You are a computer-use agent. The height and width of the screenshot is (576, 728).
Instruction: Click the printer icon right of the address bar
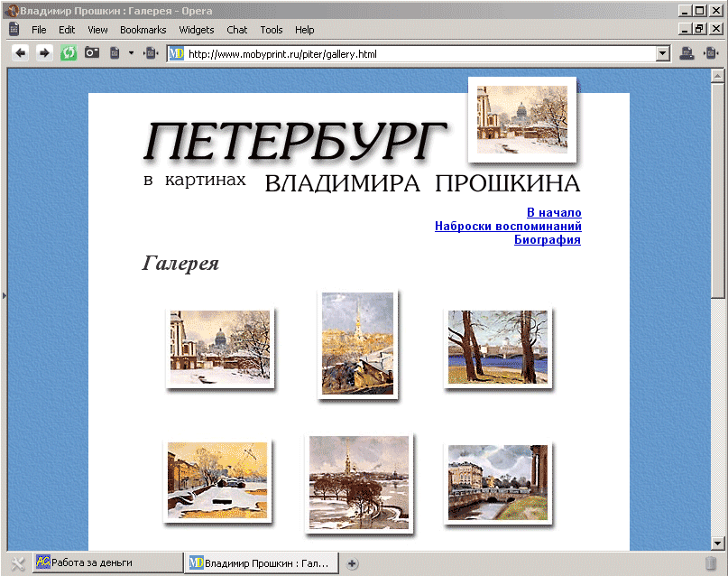[687, 53]
